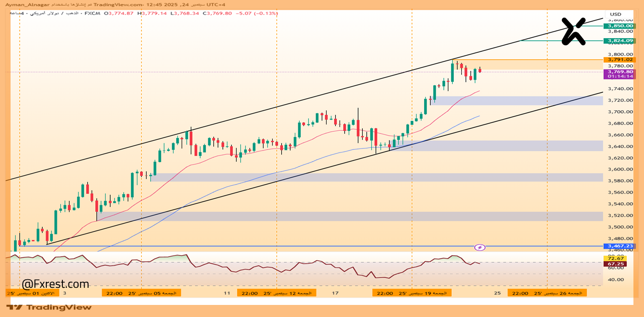Click the Ayman_Alnagar author name
The image size is (644, 317).
click(26, 5)
